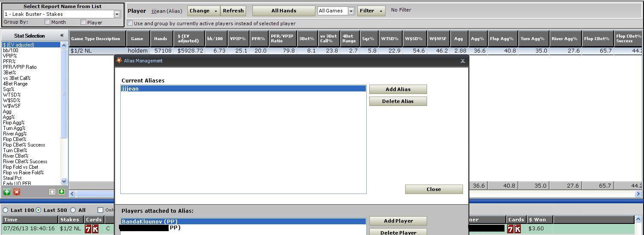The image size is (644, 235).
Task: Open the All Games dropdown
Action: coord(351,11)
